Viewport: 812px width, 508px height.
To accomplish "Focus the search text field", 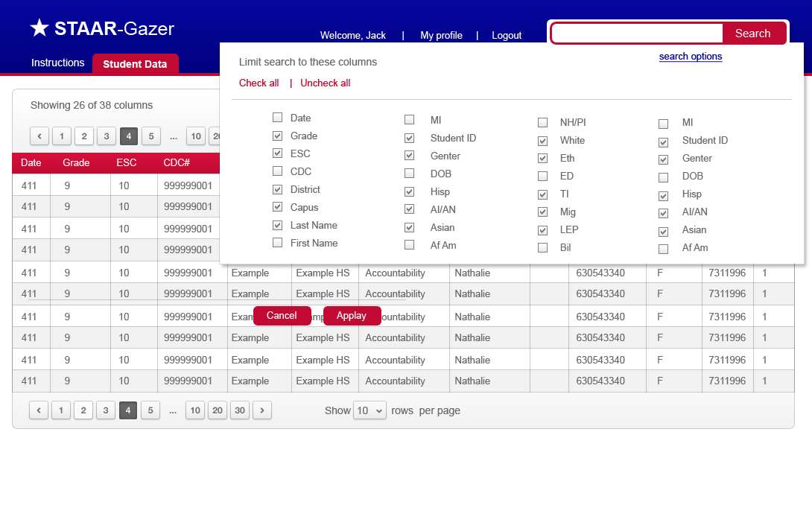I will (636, 34).
